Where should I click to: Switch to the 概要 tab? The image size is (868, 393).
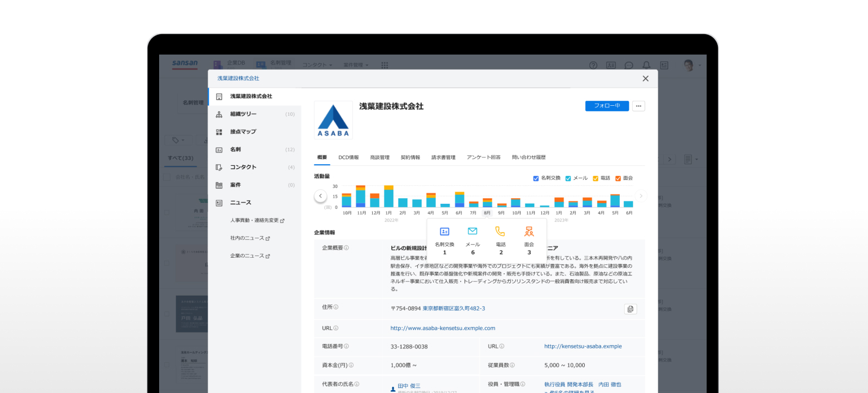pyautogui.click(x=322, y=158)
